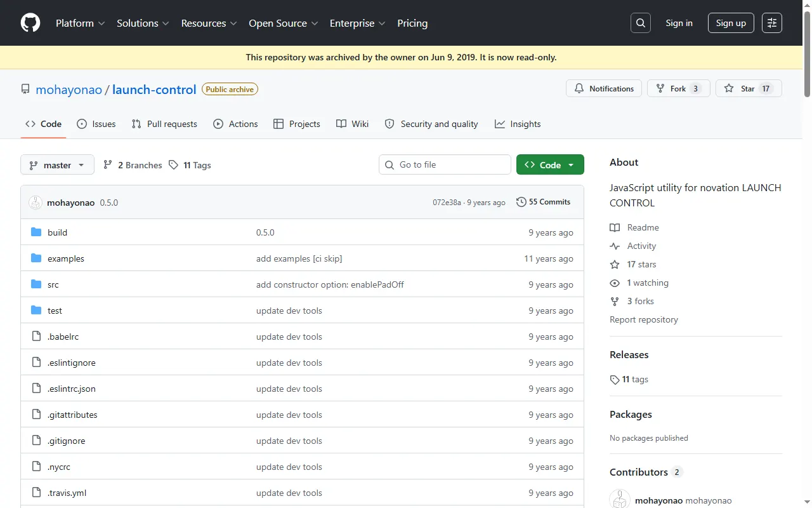Expand the Open Source menu
The width and height of the screenshot is (812, 508).
(x=284, y=23)
